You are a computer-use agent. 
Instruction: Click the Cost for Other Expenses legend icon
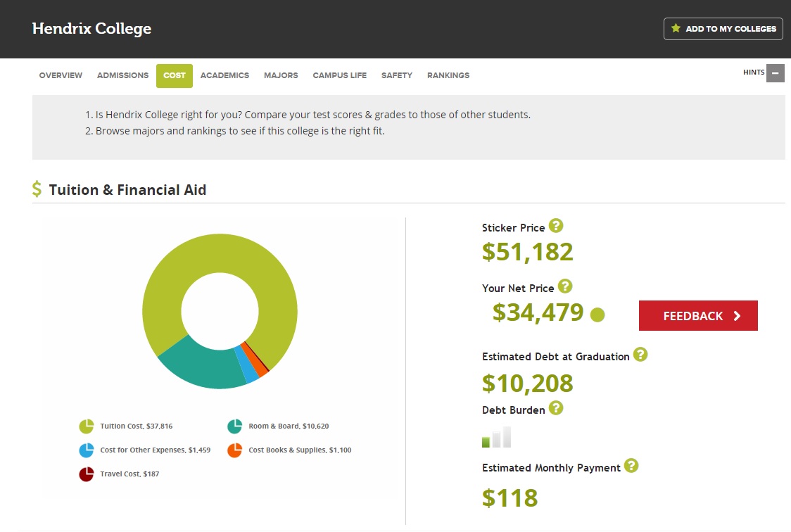pyautogui.click(x=87, y=450)
